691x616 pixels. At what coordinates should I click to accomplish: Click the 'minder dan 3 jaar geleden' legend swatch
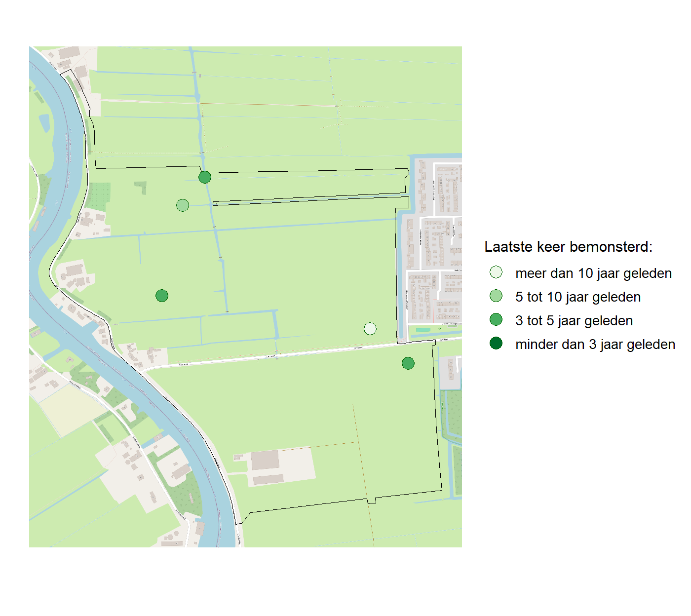tap(496, 343)
